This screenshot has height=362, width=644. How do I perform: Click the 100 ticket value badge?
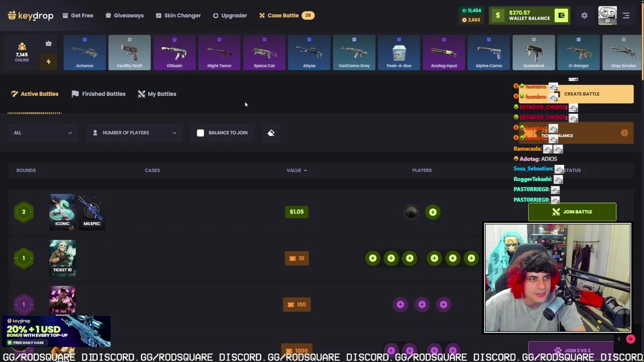(297, 305)
